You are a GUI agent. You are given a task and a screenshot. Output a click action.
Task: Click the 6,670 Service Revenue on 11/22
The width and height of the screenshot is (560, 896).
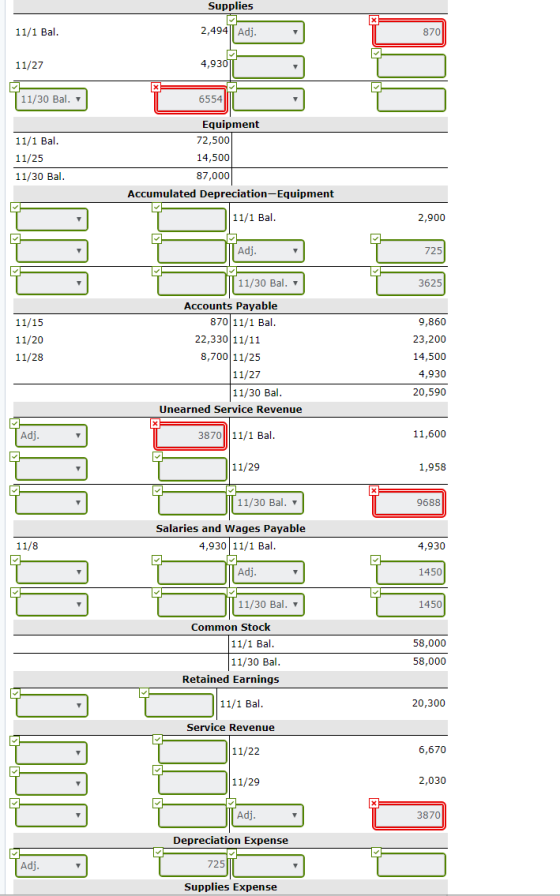coord(432,750)
